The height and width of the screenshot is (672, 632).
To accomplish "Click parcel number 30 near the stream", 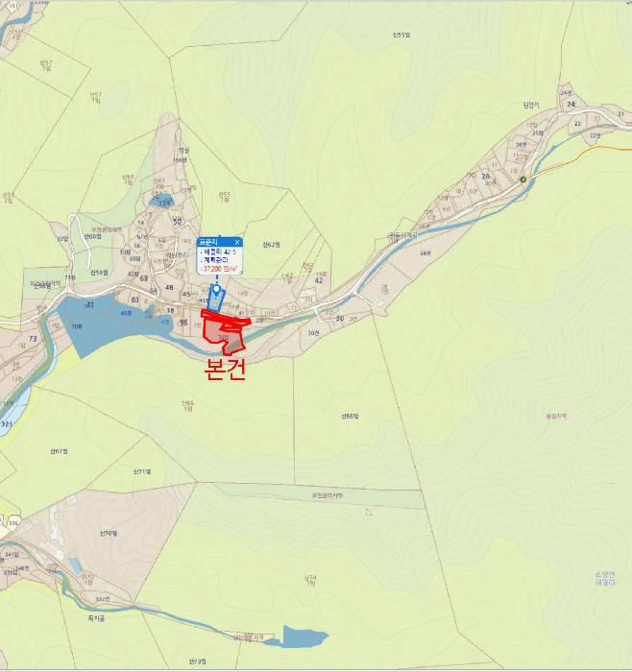I will [340, 318].
